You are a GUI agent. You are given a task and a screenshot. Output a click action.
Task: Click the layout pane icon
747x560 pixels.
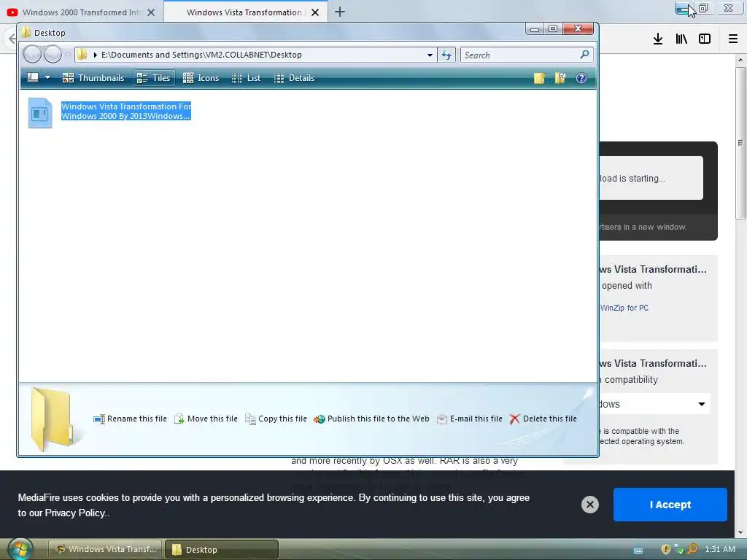pyautogui.click(x=33, y=77)
